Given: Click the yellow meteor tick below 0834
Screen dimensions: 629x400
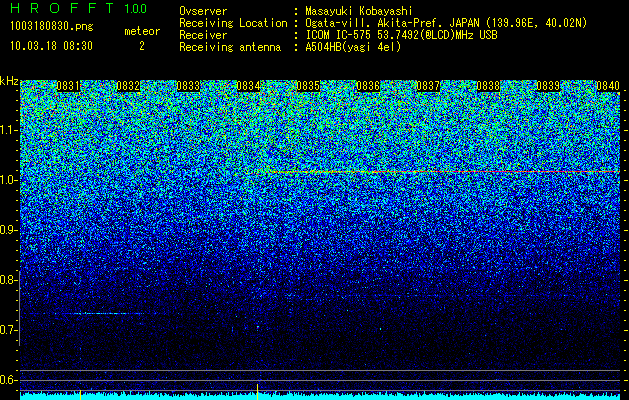Looking at the screenshot, I should point(257,392).
